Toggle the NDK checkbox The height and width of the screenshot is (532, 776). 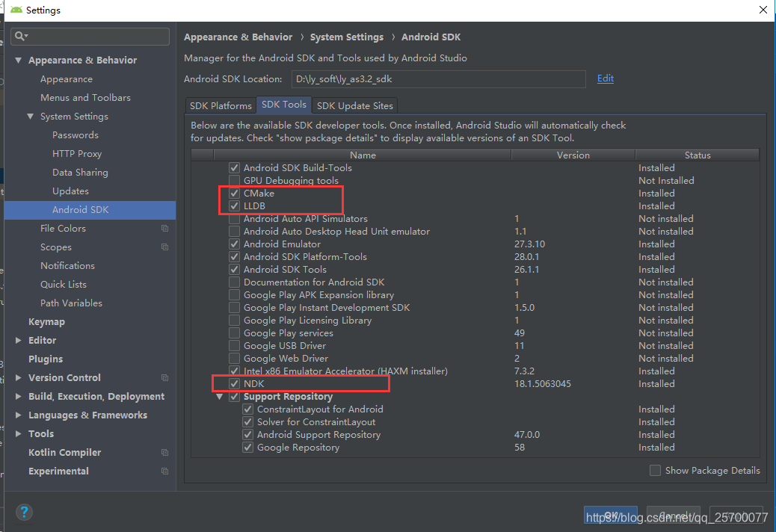[235, 383]
